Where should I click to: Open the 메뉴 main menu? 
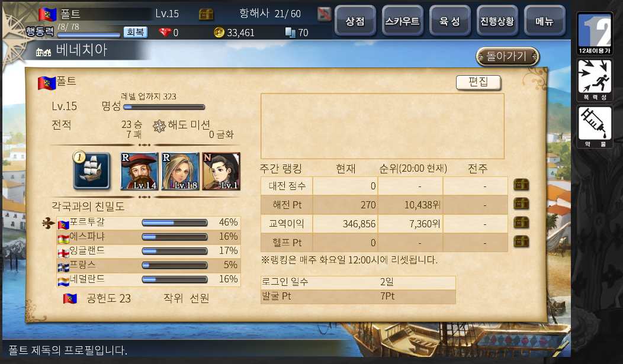pyautogui.click(x=544, y=21)
